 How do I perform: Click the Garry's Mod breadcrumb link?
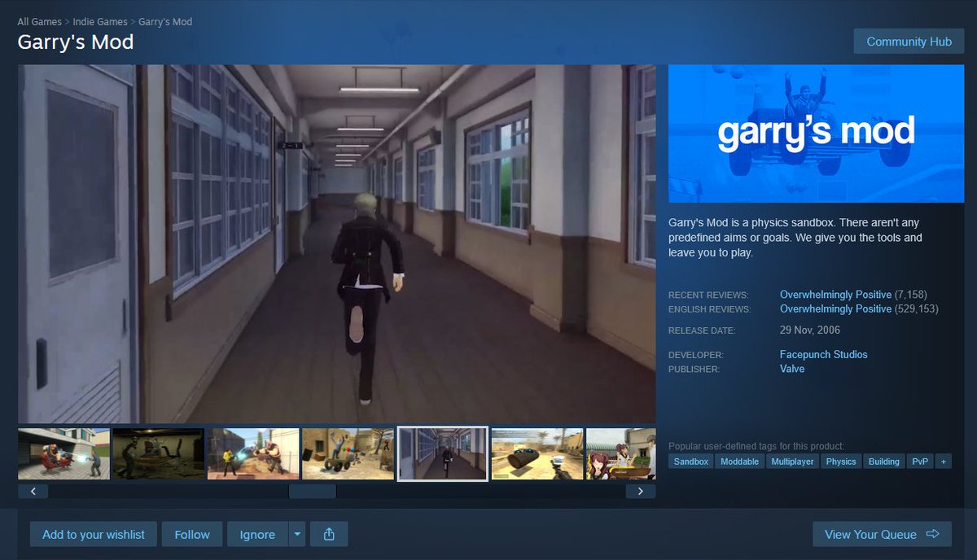point(165,21)
